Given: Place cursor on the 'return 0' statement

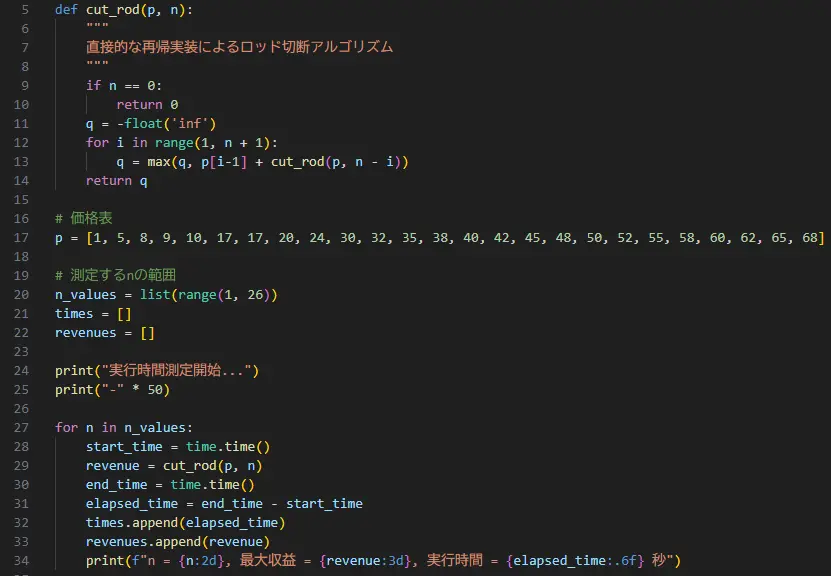Looking at the screenshot, I should [147, 104].
